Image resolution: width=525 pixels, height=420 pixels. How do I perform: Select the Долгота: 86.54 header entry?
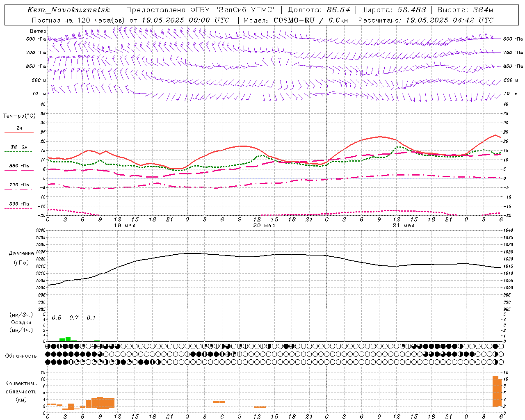pos(319,10)
